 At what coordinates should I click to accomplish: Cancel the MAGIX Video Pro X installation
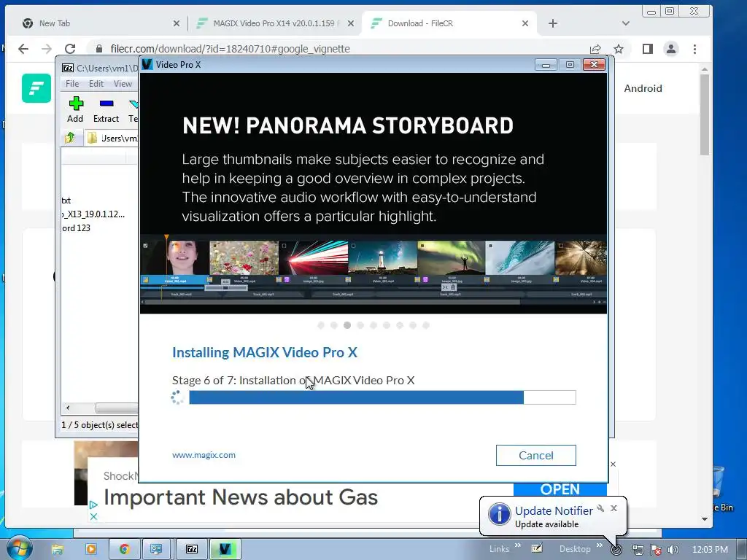pyautogui.click(x=536, y=455)
